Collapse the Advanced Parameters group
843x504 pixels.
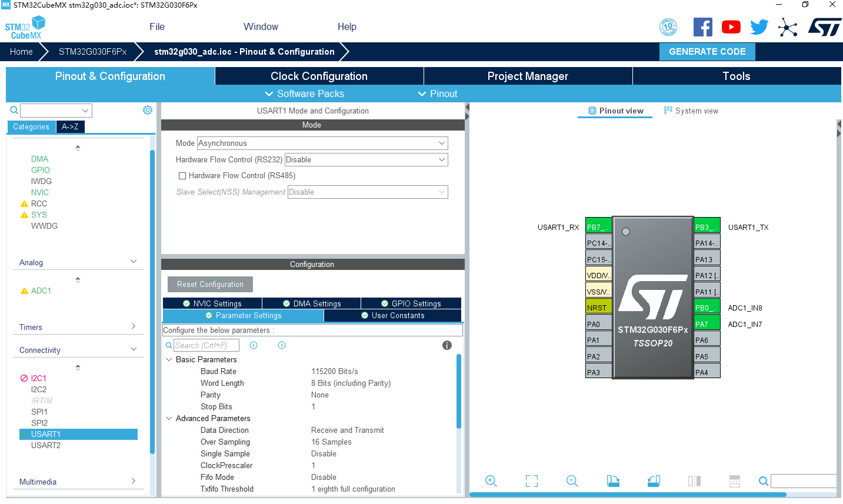[169, 418]
